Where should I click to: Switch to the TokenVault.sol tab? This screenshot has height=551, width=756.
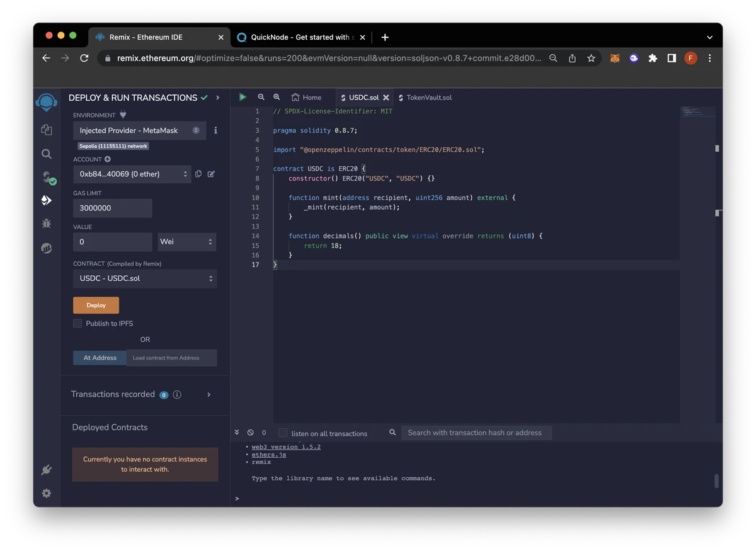[430, 98]
